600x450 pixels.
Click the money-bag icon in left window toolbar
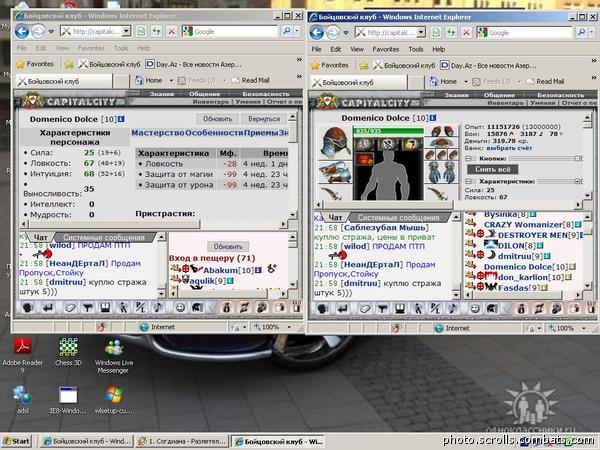pos(227,308)
